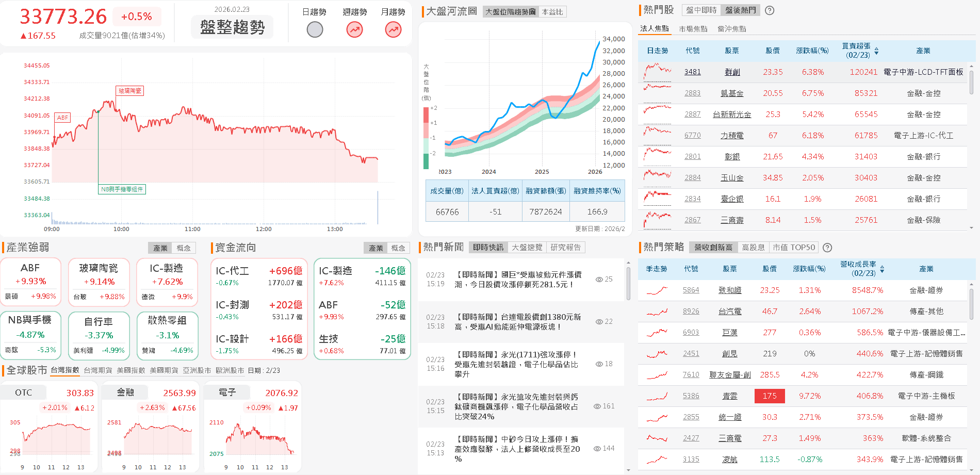
Task: Click the 週趨勢 red trend arrow icon
Action: pyautogui.click(x=354, y=29)
